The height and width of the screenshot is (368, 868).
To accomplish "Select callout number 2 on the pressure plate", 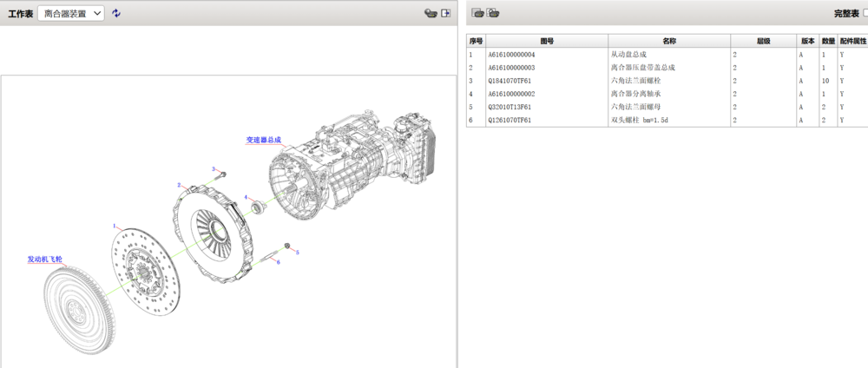I will [179, 185].
